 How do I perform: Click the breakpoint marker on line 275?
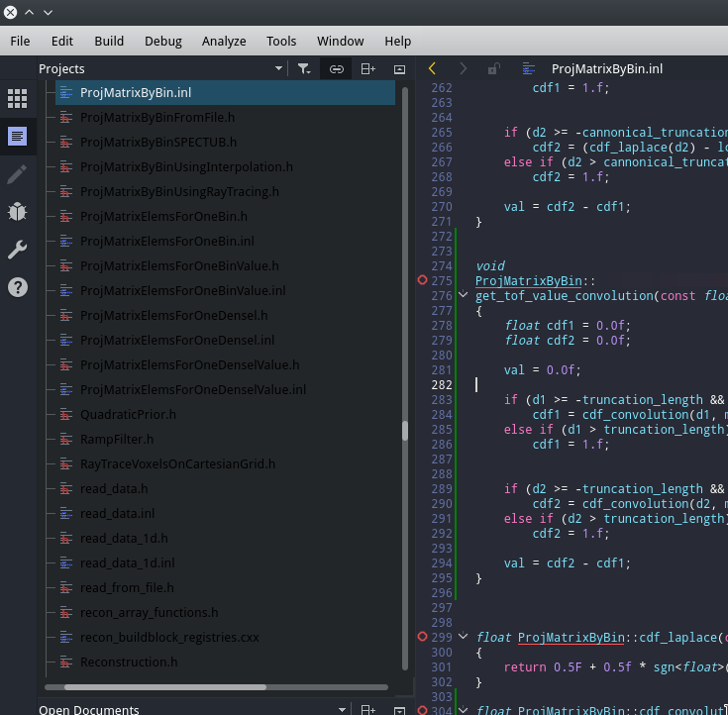(x=423, y=280)
